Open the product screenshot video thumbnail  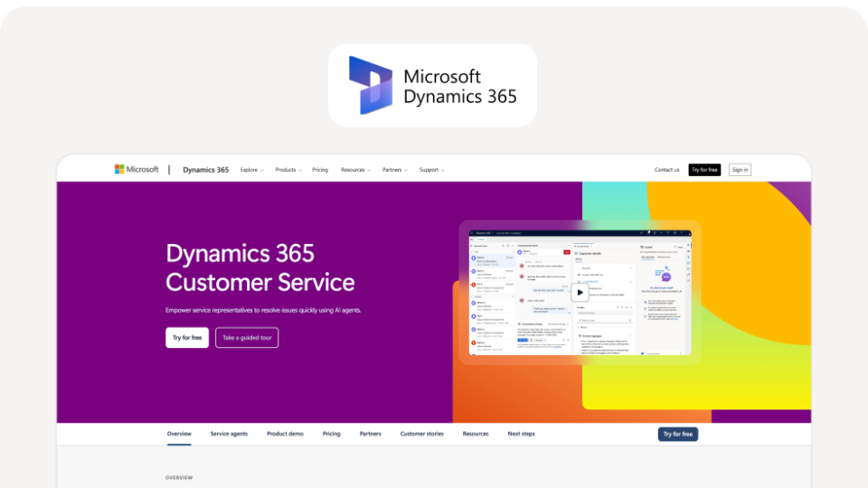pyautogui.click(x=580, y=292)
